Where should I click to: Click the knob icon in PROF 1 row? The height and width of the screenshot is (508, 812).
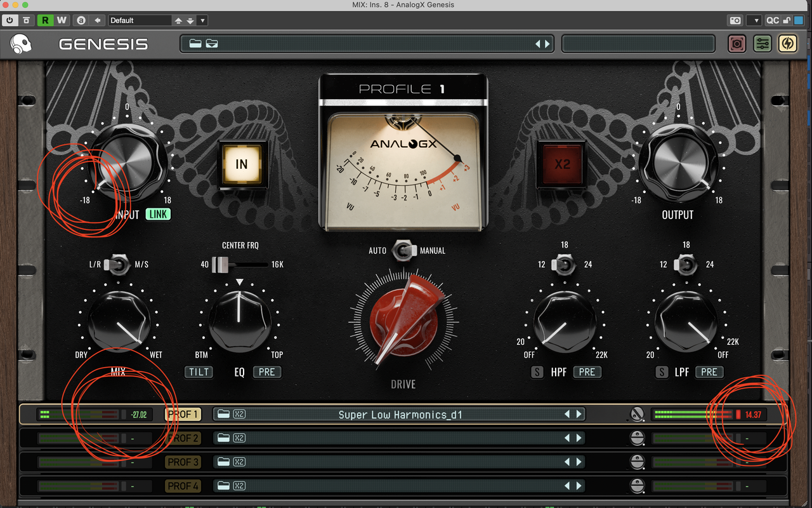(636, 415)
